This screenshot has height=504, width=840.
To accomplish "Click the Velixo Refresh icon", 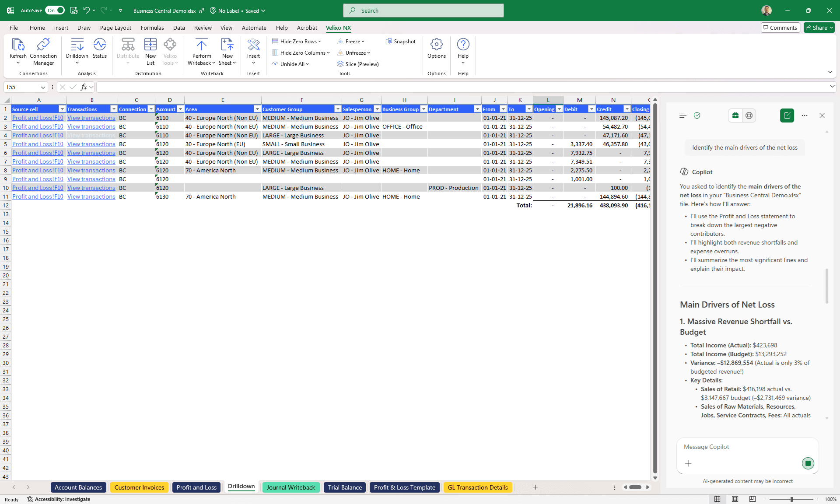I will click(18, 45).
